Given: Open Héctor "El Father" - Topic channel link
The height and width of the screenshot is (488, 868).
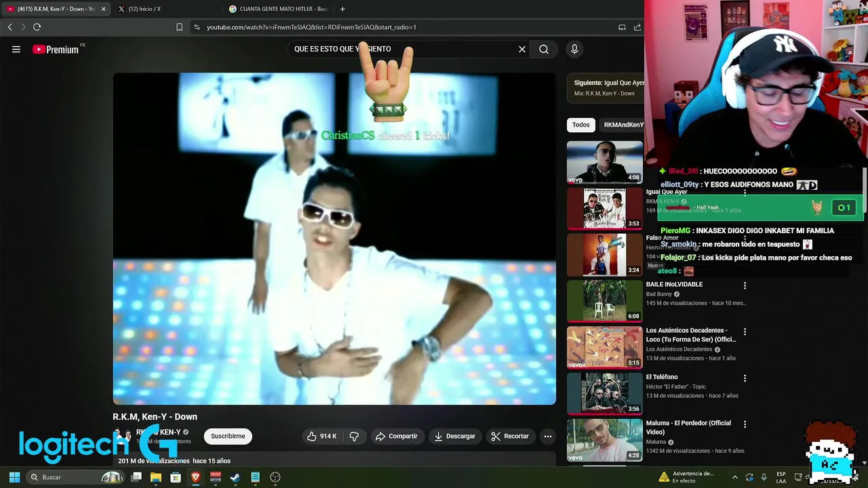Looking at the screenshot, I should (x=677, y=386).
